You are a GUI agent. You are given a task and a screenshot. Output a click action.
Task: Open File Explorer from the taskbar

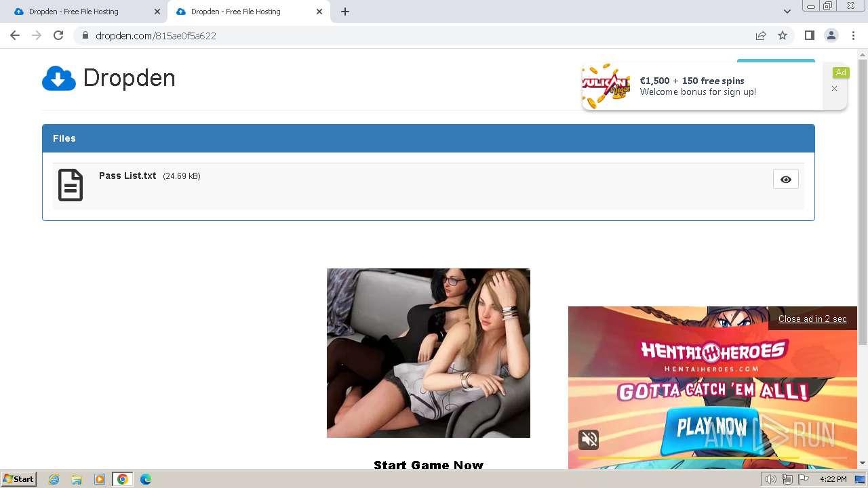pos(77,479)
